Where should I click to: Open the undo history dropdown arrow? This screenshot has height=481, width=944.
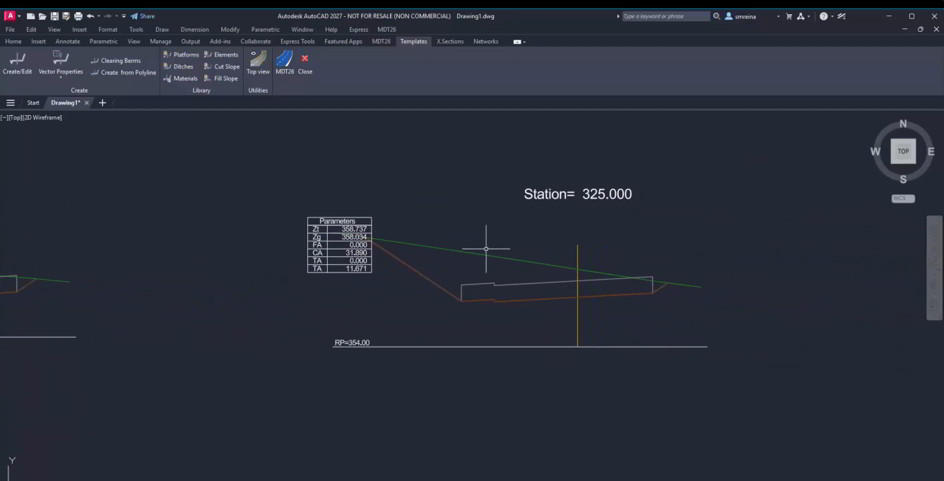point(99,16)
